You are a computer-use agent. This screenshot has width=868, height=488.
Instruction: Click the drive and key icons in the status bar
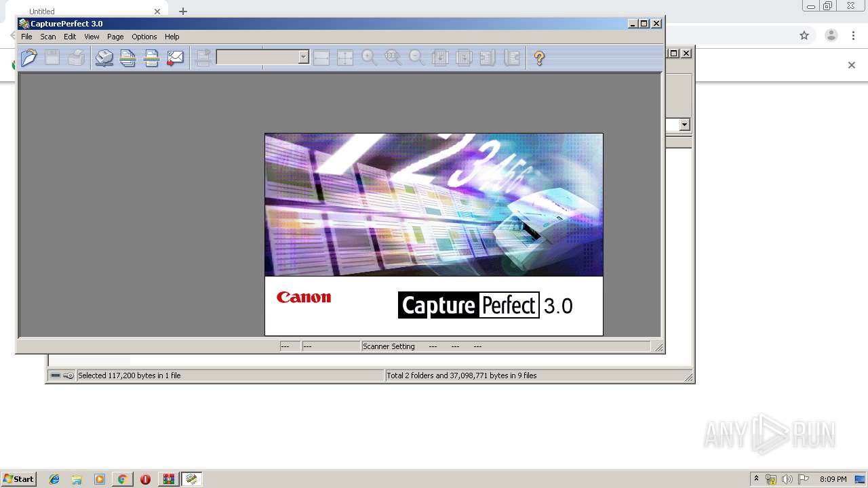tap(62, 375)
